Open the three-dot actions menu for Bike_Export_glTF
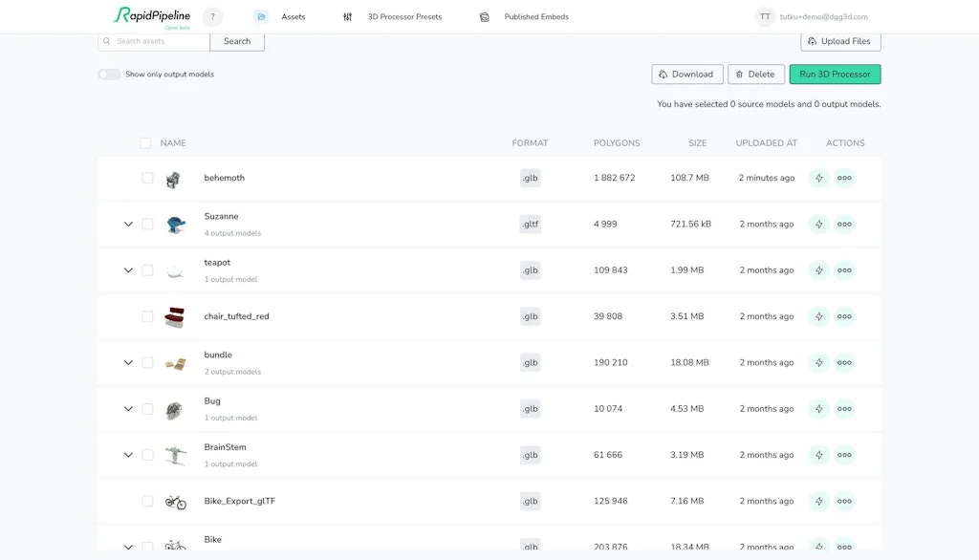This screenshot has height=560, width=979. coord(845,501)
